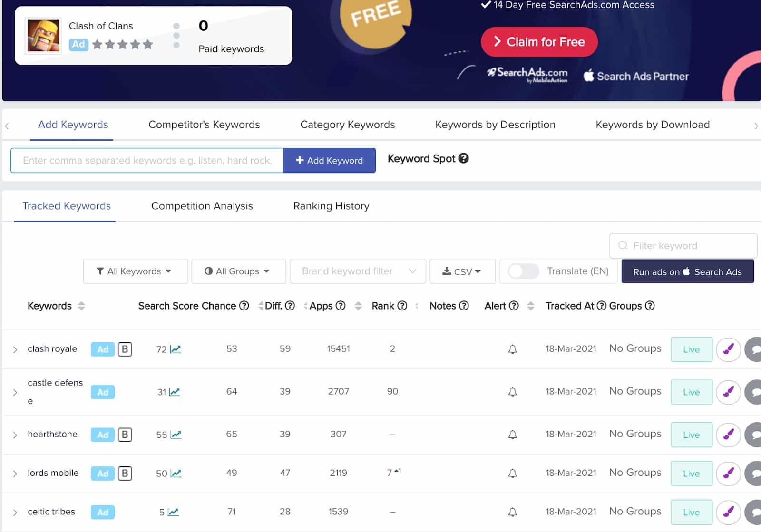Screen dimensions: 761x532
Task: Switch to Competitor's Keywords tab
Action: [x=204, y=125]
